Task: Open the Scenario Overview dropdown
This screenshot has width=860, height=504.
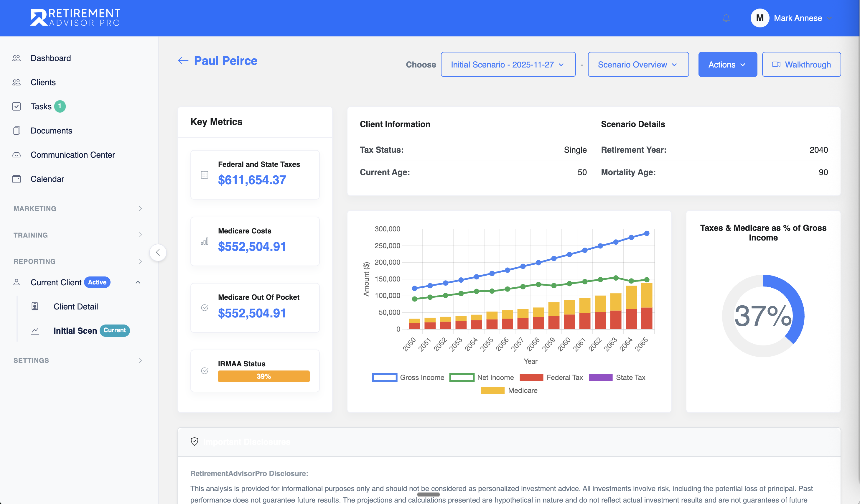Action: (x=638, y=64)
